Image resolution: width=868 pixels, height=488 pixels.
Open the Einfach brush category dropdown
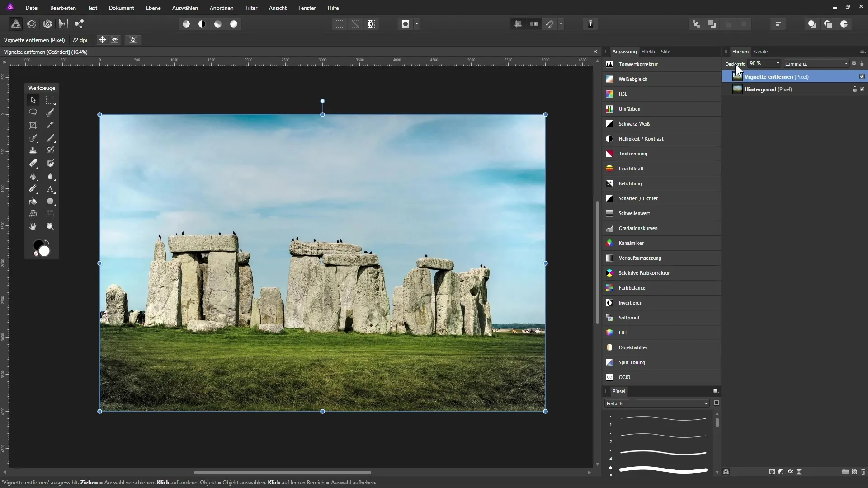click(x=656, y=404)
